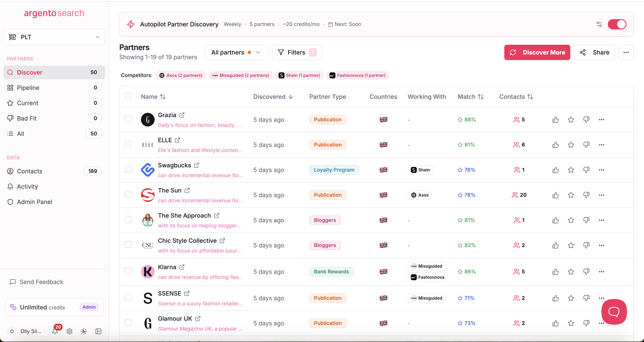The height and width of the screenshot is (342, 644).
Task: Sort partners by the Match column
Action: (470, 96)
